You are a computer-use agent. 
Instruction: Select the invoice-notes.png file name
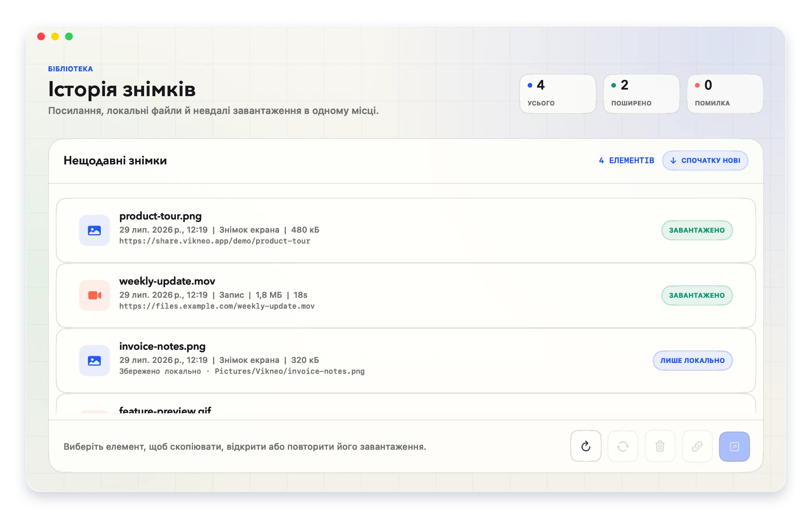coord(162,346)
